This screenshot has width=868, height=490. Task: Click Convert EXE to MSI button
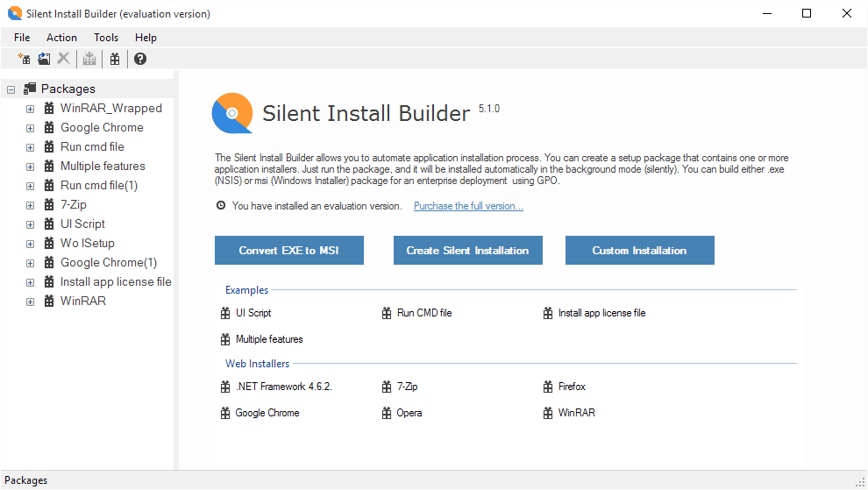(x=288, y=251)
